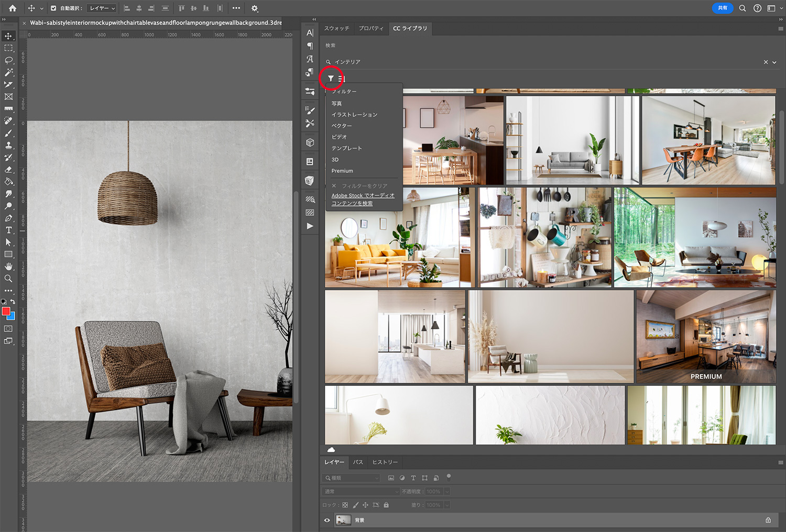Toggle the 自動選択 auto-select checkbox
Image resolution: width=786 pixels, height=532 pixels.
pos(53,8)
